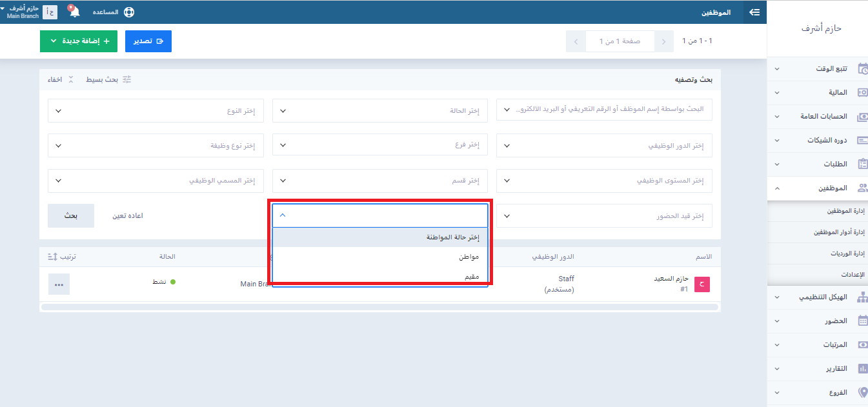Click the horizontal scrollbar under the table
The width and height of the screenshot is (868, 407).
(380, 307)
